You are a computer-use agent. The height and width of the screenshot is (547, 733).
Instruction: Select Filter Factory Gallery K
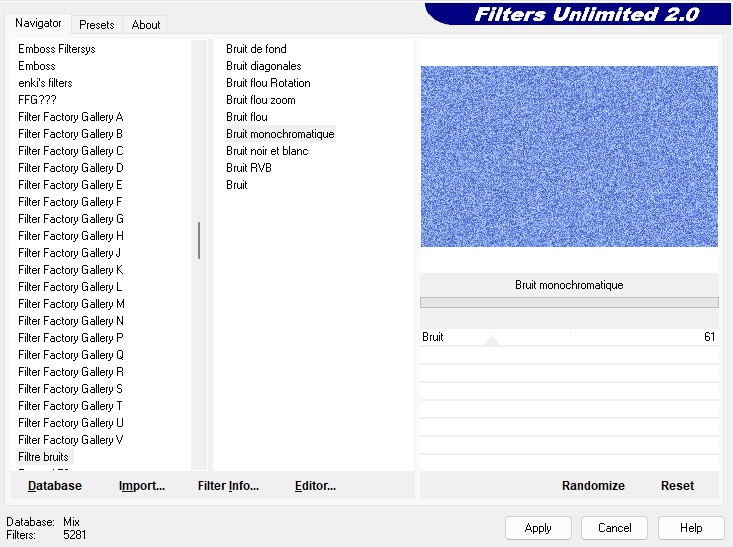click(x=71, y=270)
